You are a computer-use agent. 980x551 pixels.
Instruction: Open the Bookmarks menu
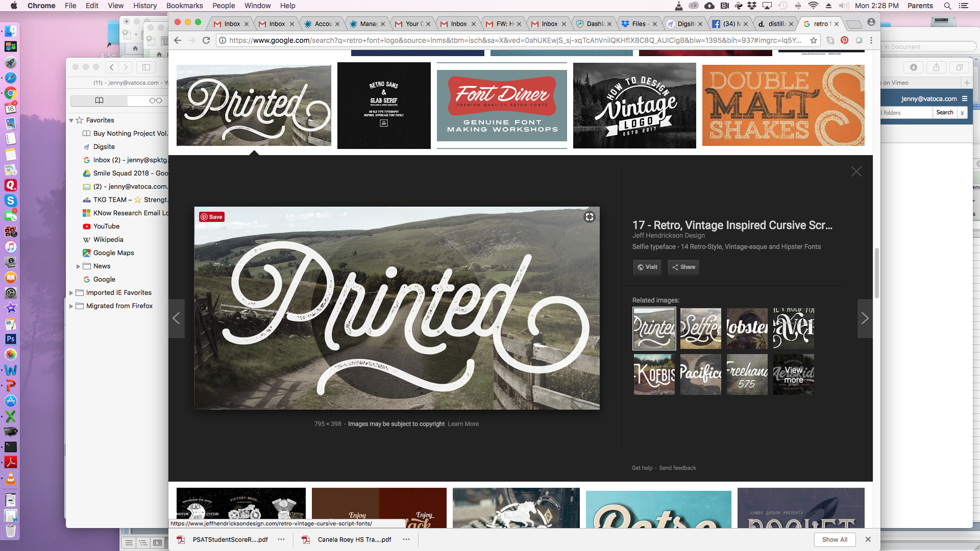coord(184,6)
